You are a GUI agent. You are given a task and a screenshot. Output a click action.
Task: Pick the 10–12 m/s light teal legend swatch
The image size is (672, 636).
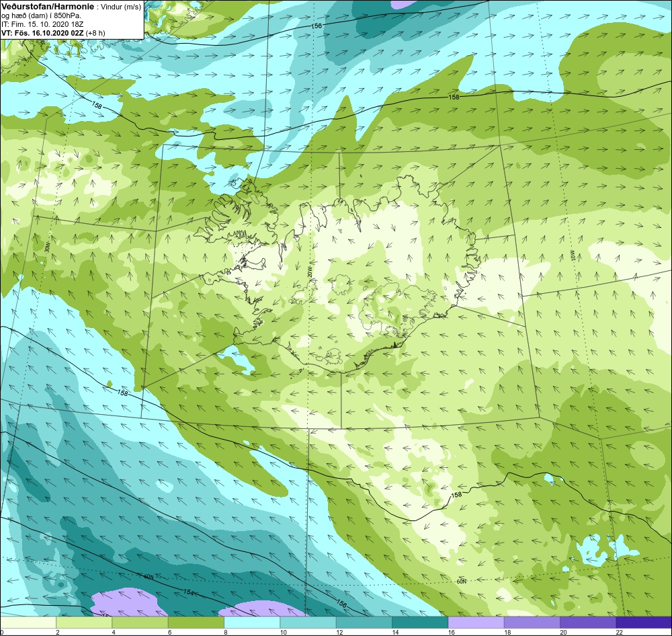click(308, 622)
